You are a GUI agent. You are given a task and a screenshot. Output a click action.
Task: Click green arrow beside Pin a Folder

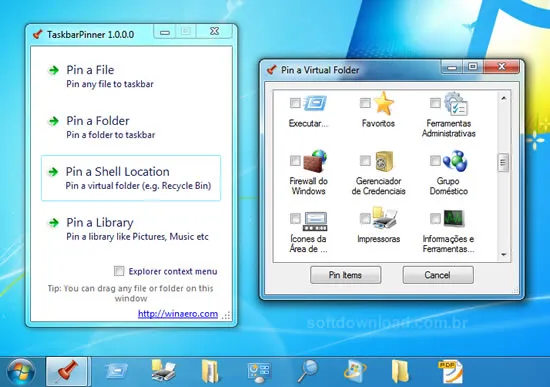point(53,121)
